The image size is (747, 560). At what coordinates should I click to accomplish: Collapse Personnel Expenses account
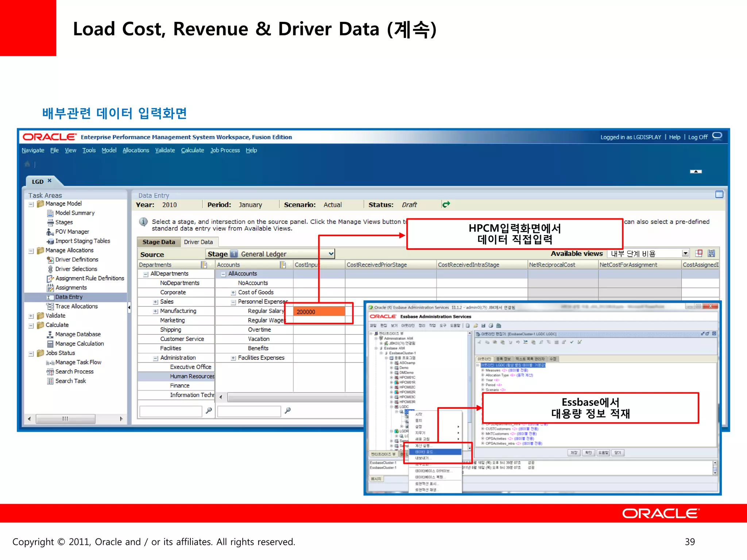pos(233,302)
